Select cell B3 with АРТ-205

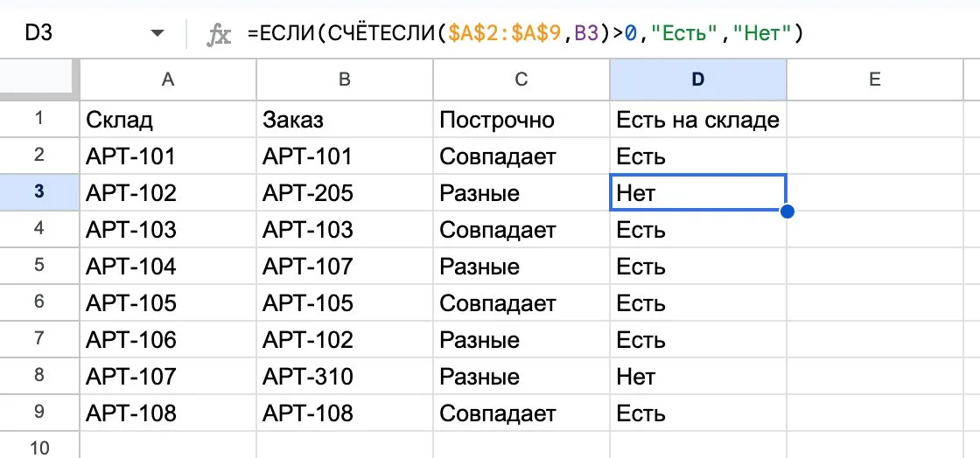click(345, 192)
